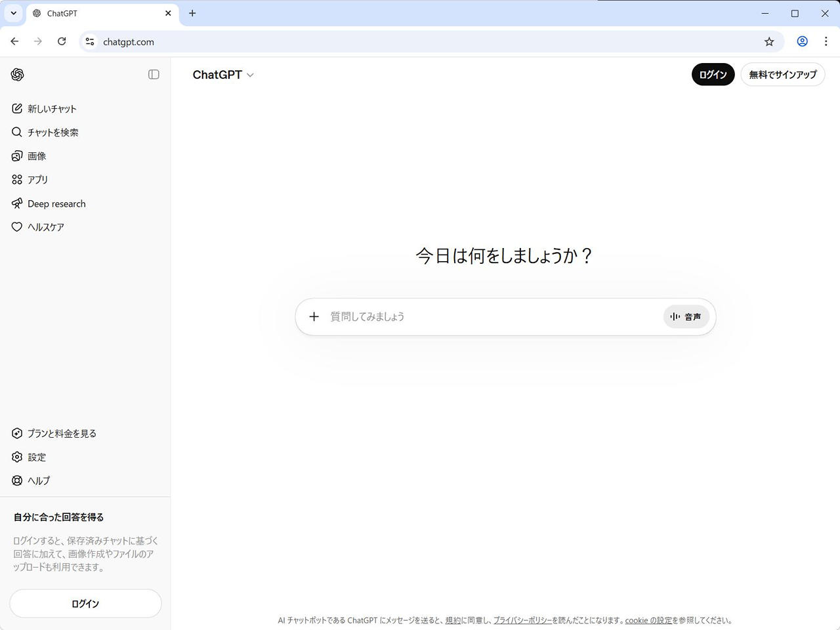Click the ChatGPT logo in sidebar
Image resolution: width=840 pixels, height=630 pixels.
(x=18, y=75)
